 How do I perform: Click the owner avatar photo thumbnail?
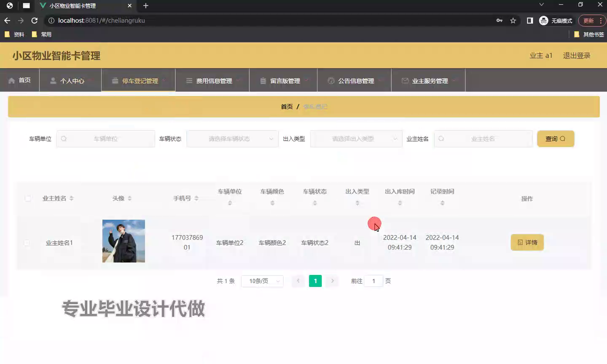coord(124,241)
